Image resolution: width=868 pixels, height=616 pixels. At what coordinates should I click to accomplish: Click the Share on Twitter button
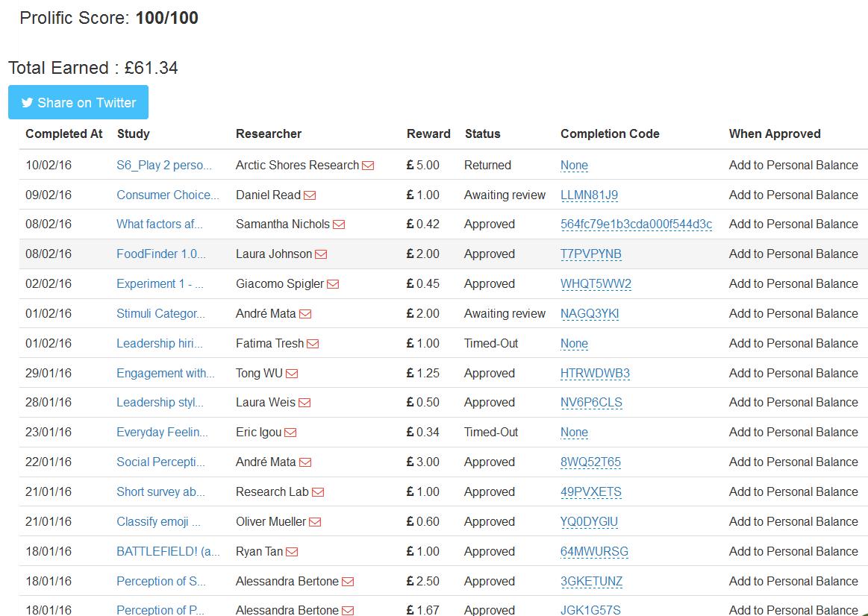[x=78, y=102]
